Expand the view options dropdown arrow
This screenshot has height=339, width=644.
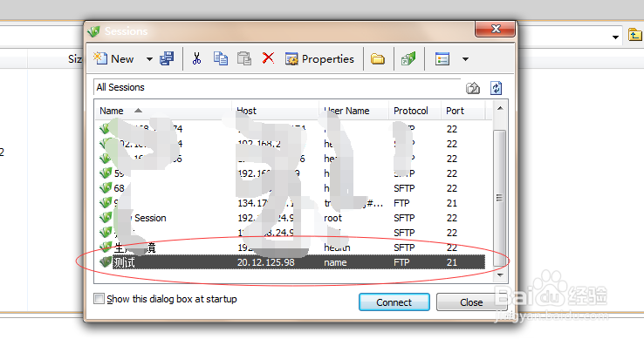click(465, 59)
